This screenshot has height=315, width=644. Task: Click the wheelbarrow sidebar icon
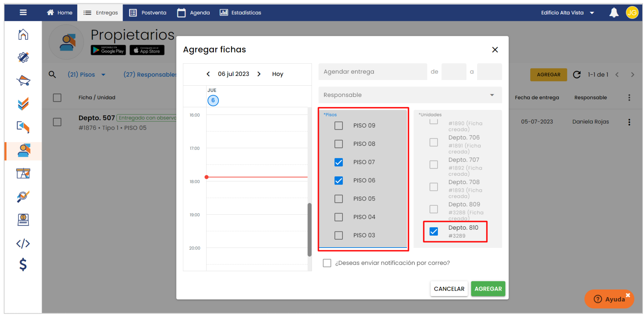click(x=23, y=80)
